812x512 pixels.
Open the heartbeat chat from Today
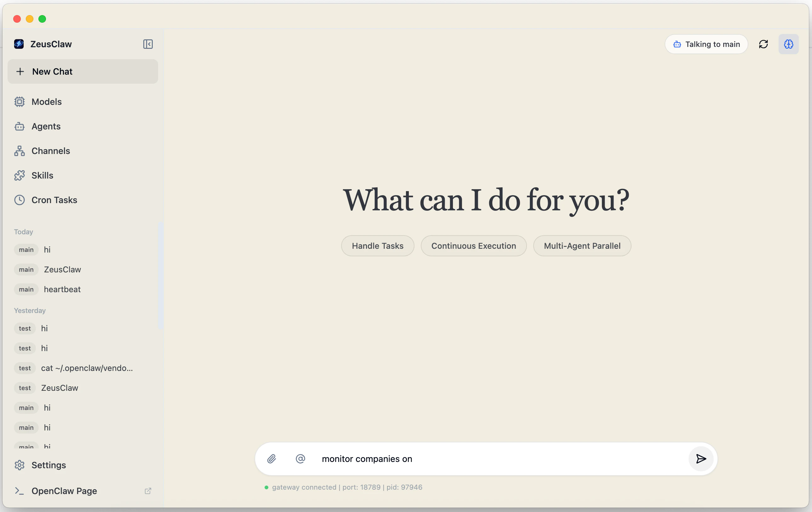coord(62,289)
